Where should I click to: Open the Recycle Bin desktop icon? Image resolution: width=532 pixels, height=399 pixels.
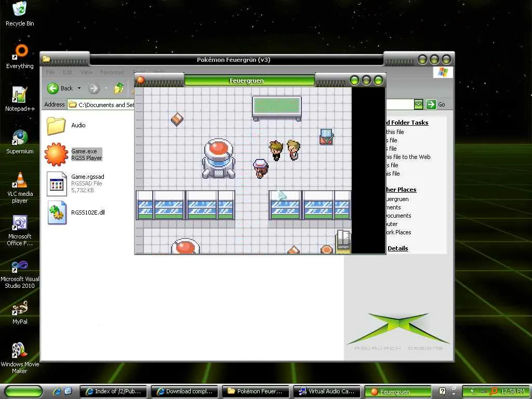pyautogui.click(x=20, y=14)
